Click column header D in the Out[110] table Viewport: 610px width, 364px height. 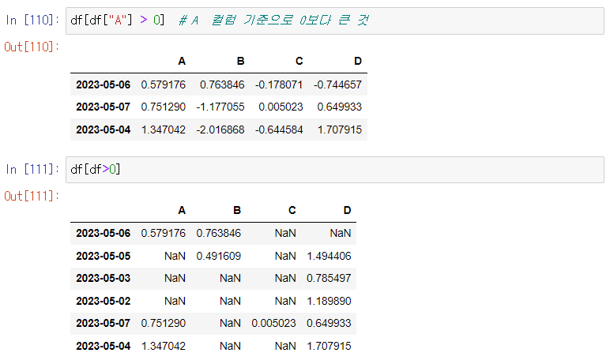click(358, 62)
